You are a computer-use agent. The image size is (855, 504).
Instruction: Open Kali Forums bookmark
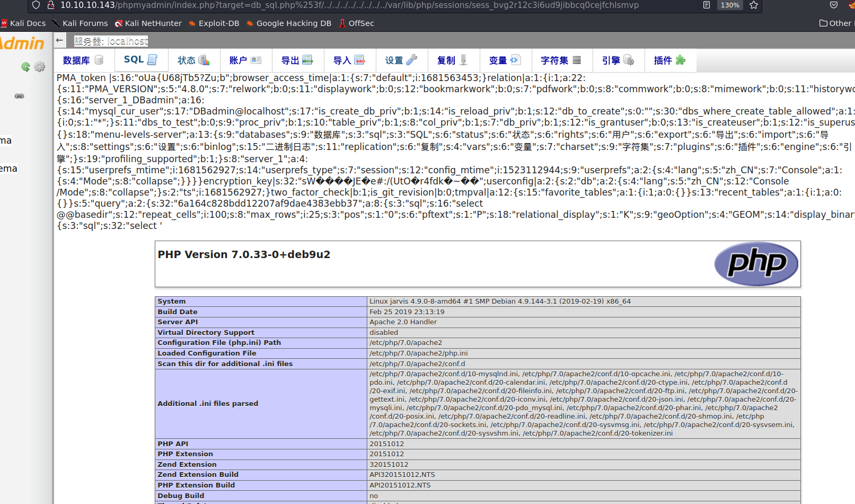pos(80,23)
